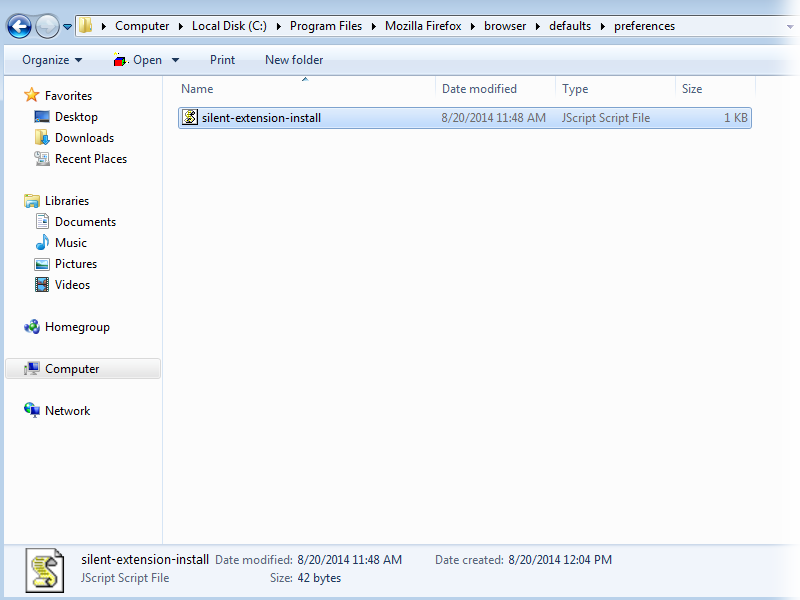Image resolution: width=800 pixels, height=600 pixels.
Task: Select Computer in the address bar breadcrumb
Action: click(x=142, y=26)
